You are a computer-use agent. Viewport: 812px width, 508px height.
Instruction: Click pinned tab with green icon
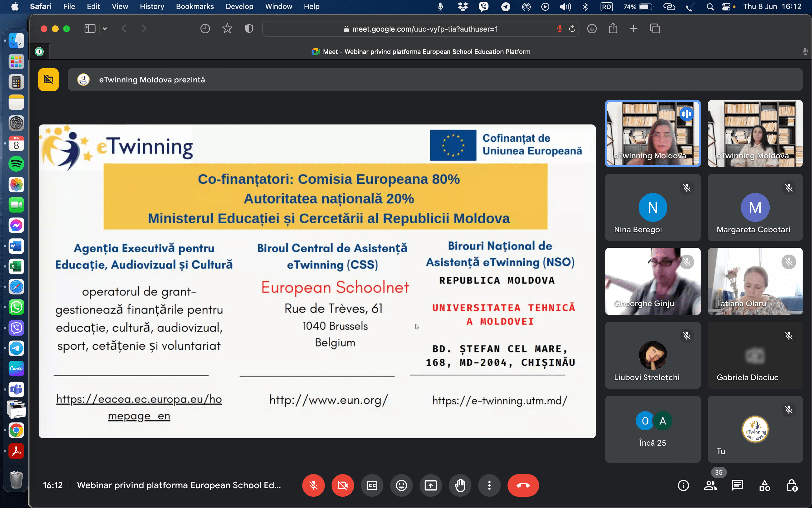pyautogui.click(x=39, y=51)
